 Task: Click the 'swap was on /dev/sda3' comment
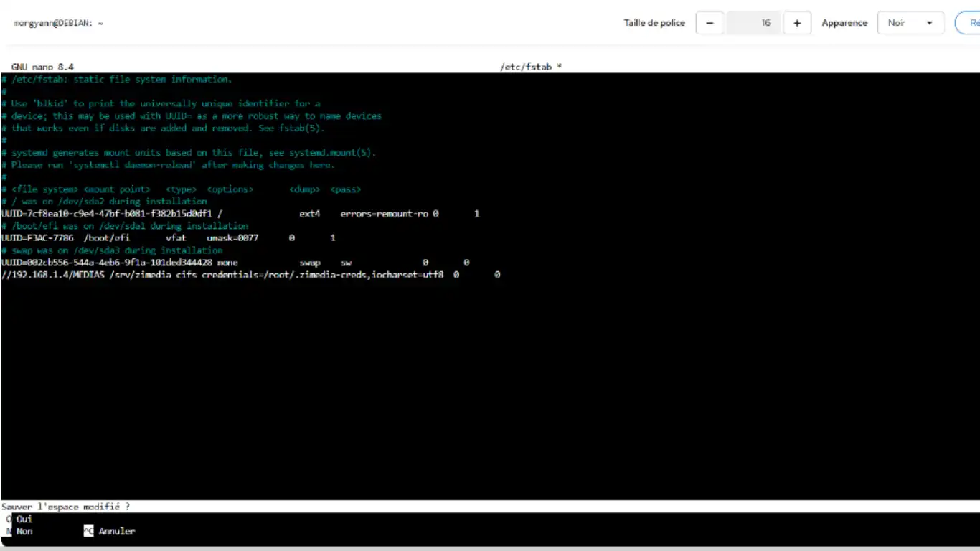112,250
